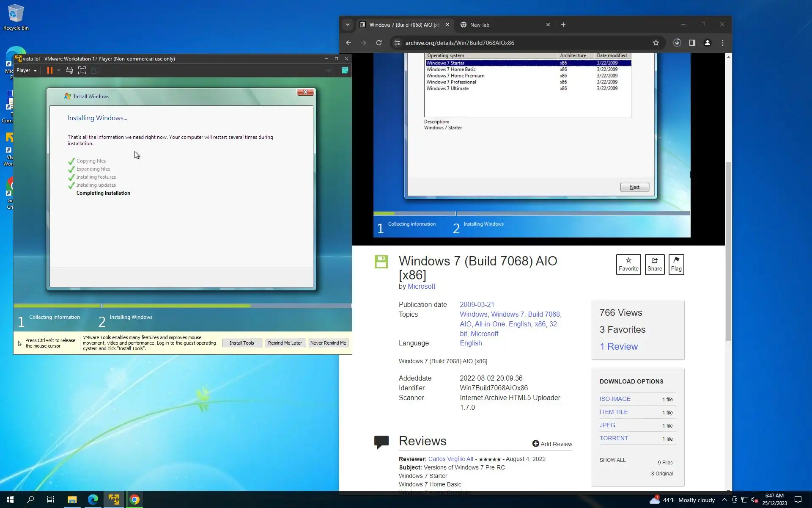Show hidden system tray icons
812x508 pixels.
pos(724,500)
